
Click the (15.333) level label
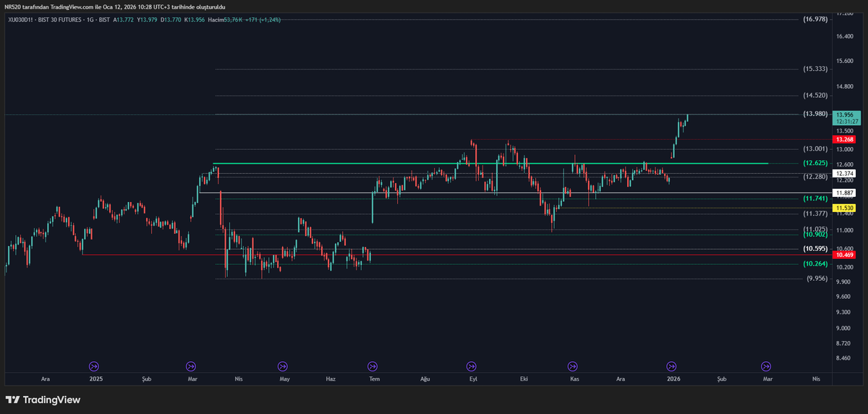coord(815,69)
